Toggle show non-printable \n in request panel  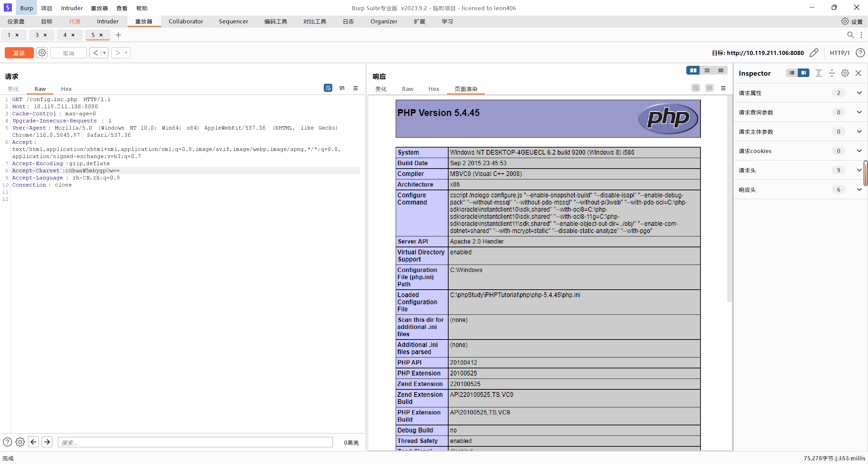click(x=342, y=88)
